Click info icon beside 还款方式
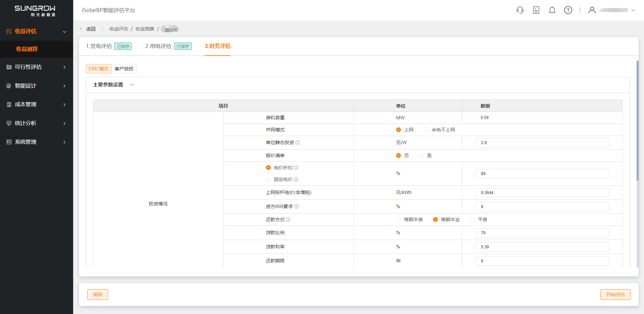 [x=288, y=219]
